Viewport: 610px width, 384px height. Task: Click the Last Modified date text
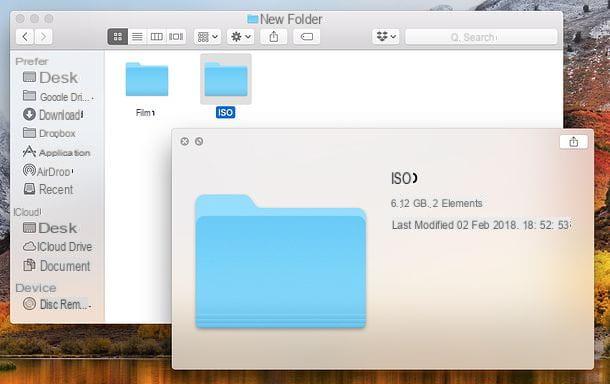pos(481,225)
